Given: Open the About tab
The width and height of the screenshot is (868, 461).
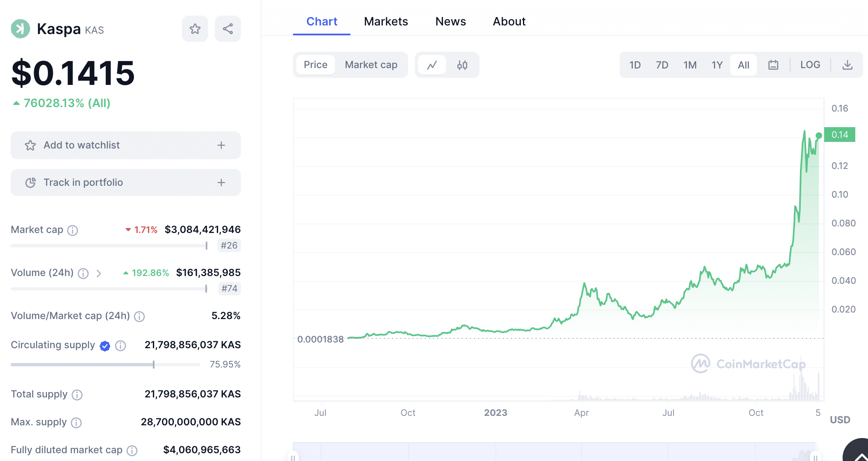Looking at the screenshot, I should tap(509, 21).
